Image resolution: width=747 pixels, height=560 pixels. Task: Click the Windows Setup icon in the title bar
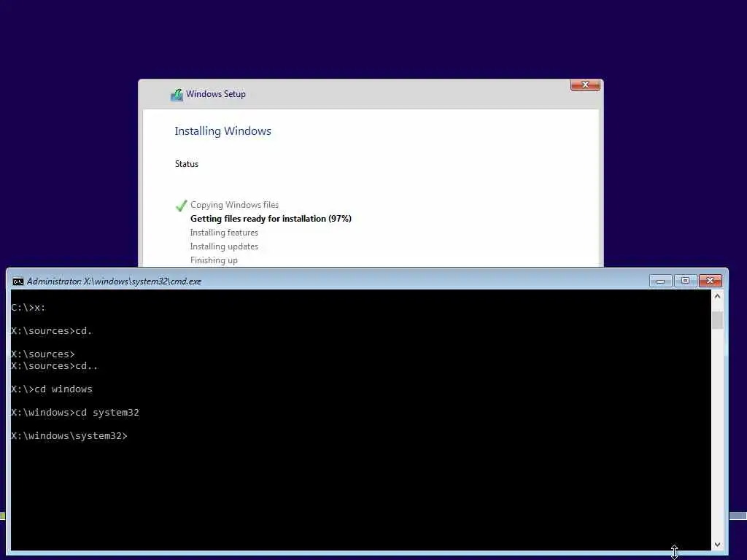click(x=177, y=95)
